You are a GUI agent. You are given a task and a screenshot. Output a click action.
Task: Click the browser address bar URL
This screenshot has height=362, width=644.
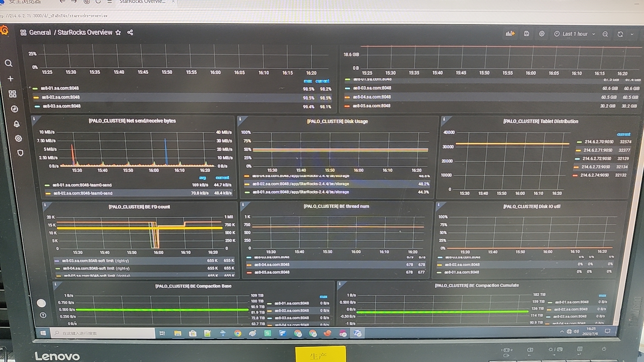[54, 16]
